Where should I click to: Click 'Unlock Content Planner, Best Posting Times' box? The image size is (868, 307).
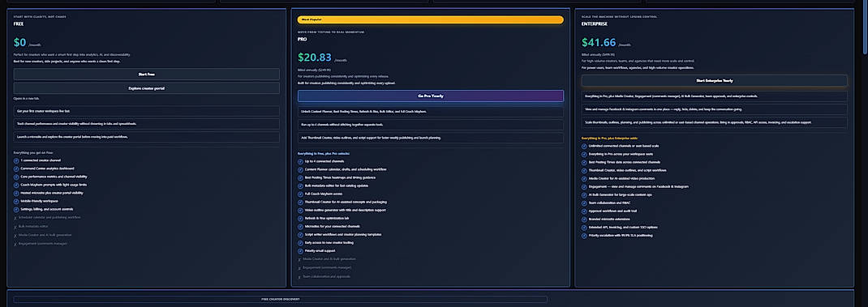coord(431,112)
